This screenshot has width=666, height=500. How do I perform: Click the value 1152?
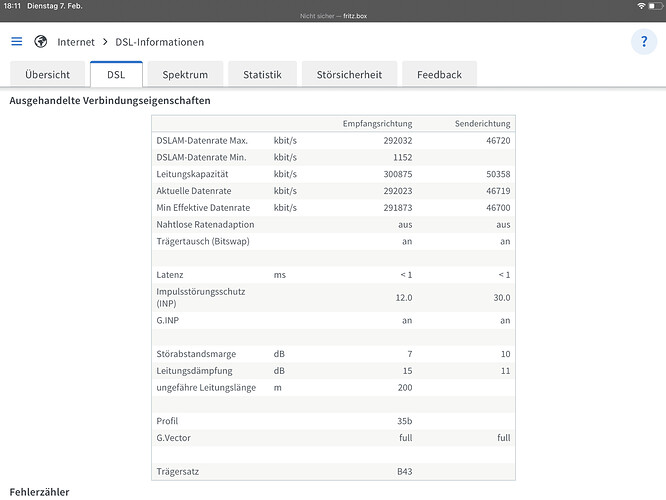coord(402,157)
